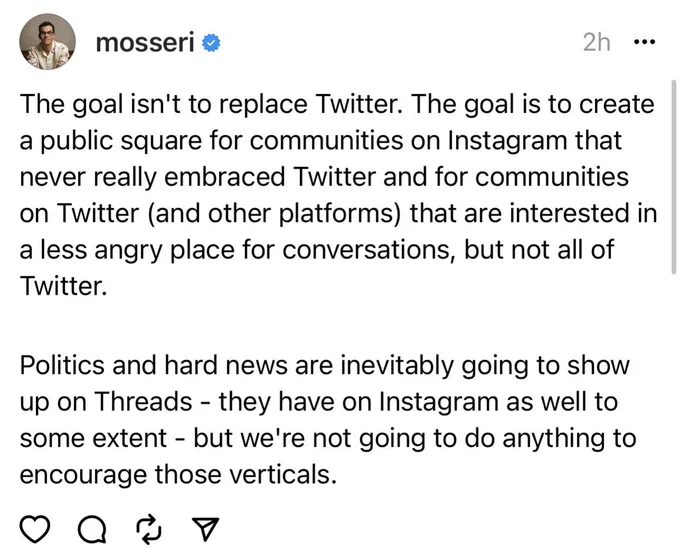Click the line starting "Politics and hard news"

324,365
